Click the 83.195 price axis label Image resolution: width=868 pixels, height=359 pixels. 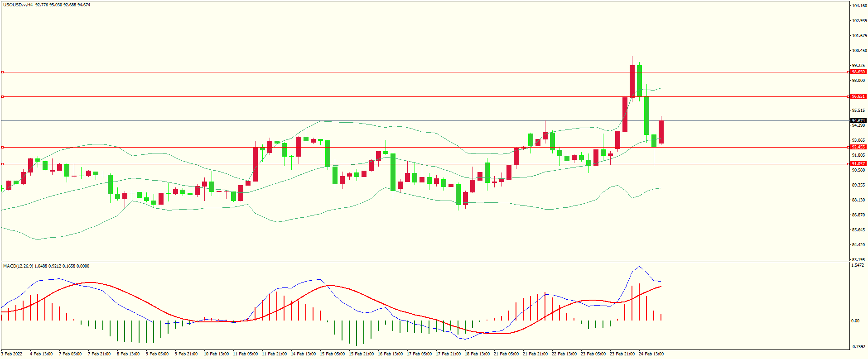[858, 260]
